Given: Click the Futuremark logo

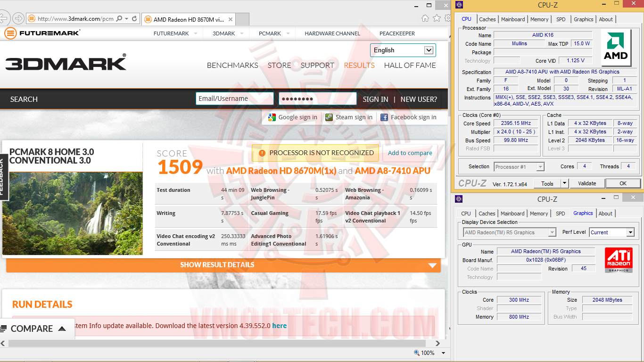Looking at the screenshot, I should 42,33.
